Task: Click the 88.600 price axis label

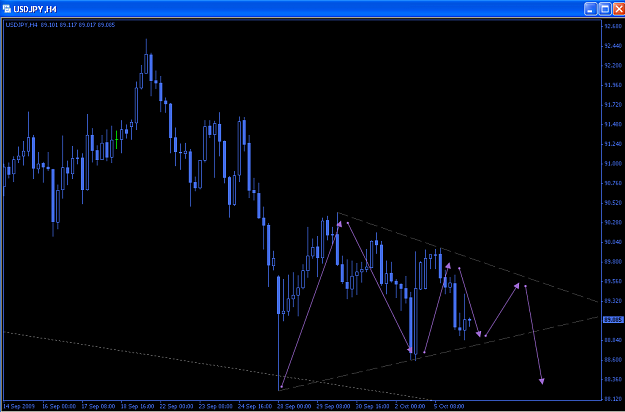Action: coord(613,359)
